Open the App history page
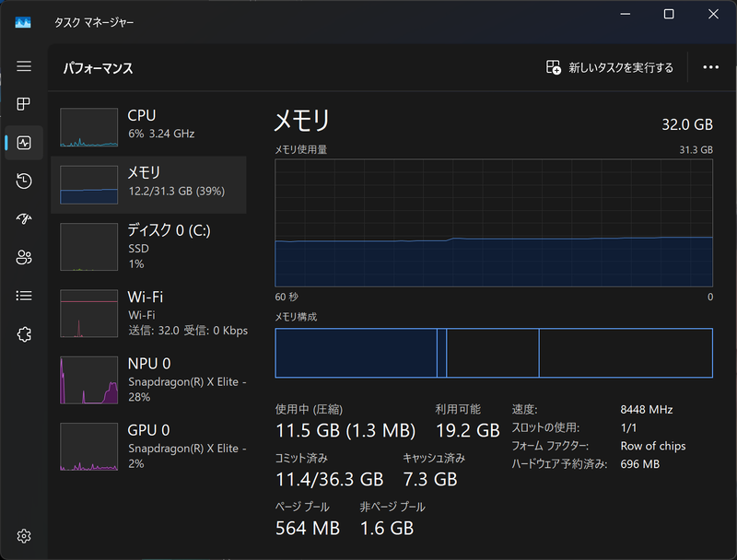The height and width of the screenshot is (560, 737). coord(24,181)
